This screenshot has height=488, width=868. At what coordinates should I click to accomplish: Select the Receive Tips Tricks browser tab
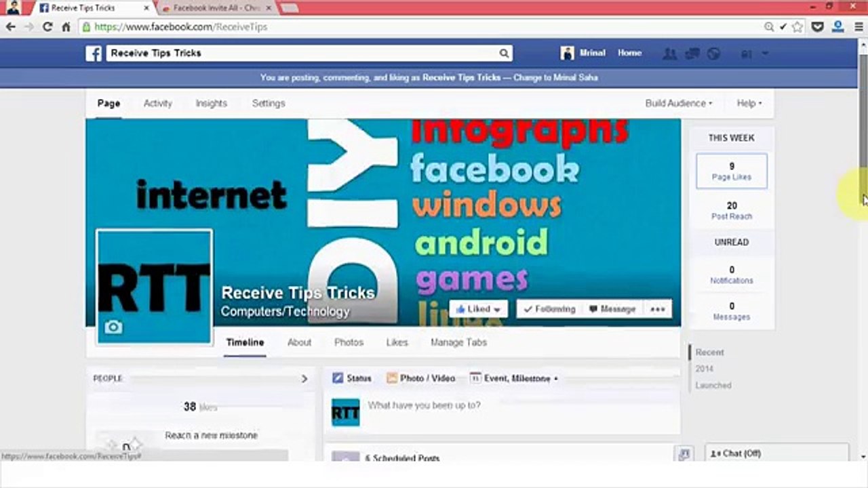coord(93,8)
